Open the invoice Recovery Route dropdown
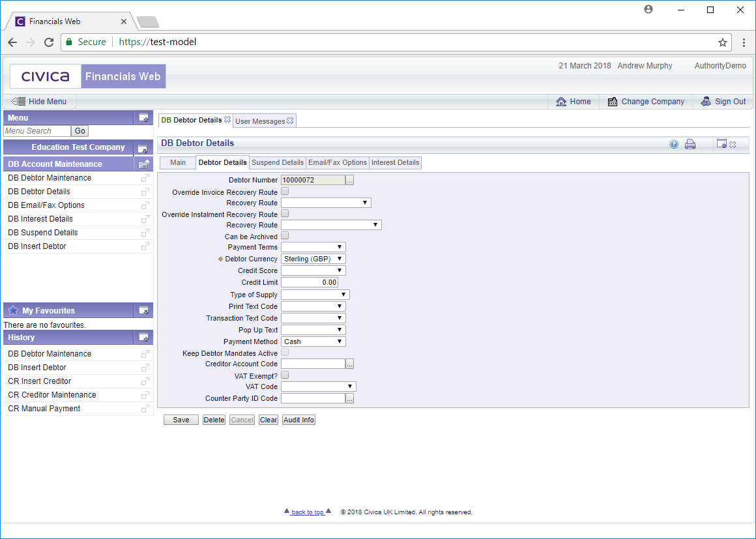Viewport: 756px width, 539px height. click(326, 203)
